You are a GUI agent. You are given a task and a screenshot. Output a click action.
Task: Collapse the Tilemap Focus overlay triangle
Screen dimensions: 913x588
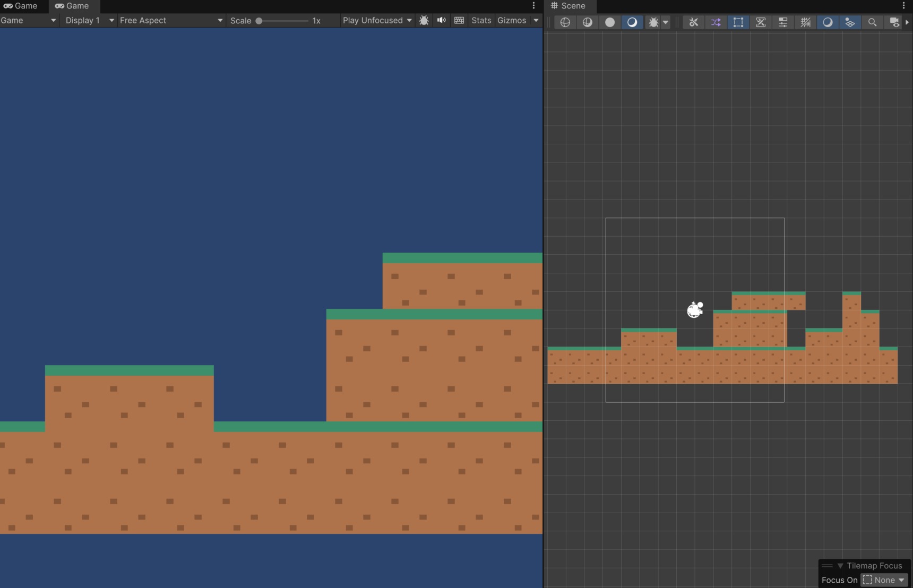pyautogui.click(x=840, y=566)
